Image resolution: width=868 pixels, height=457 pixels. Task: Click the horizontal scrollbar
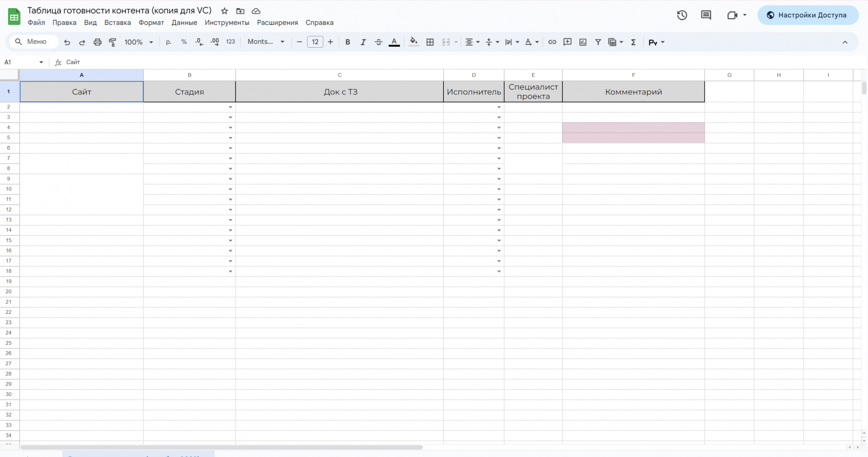[221, 448]
